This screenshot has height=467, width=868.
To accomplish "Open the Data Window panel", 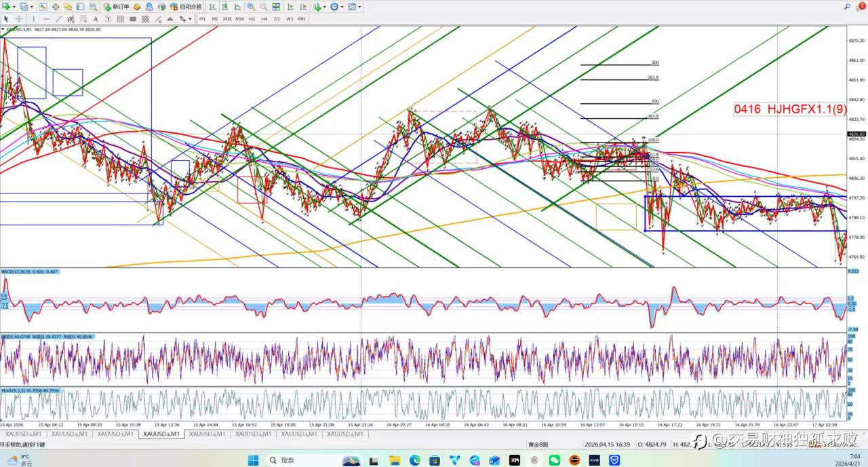I will pos(56,6).
